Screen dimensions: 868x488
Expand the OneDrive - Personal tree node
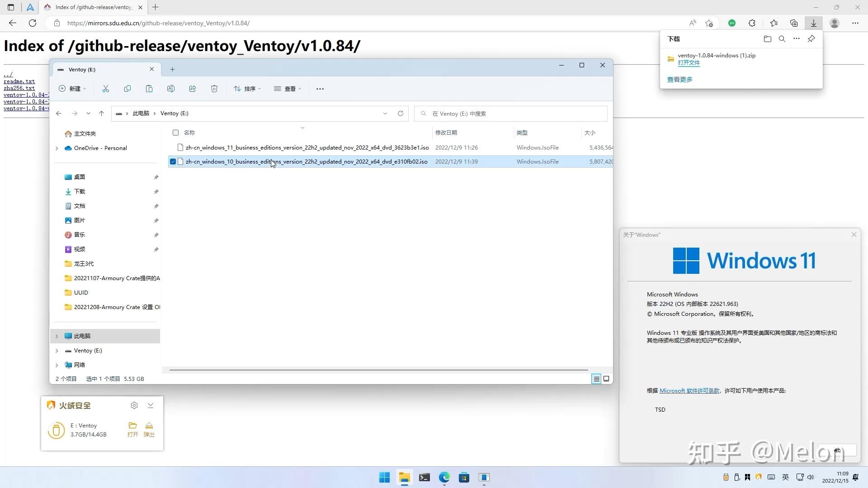(x=57, y=148)
